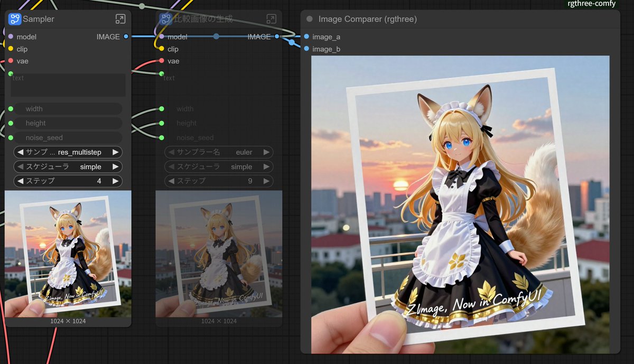This screenshot has height=364, width=634.
Task: Open Sampler node scheduler simple dropdown
Action: pyautogui.click(x=68, y=167)
